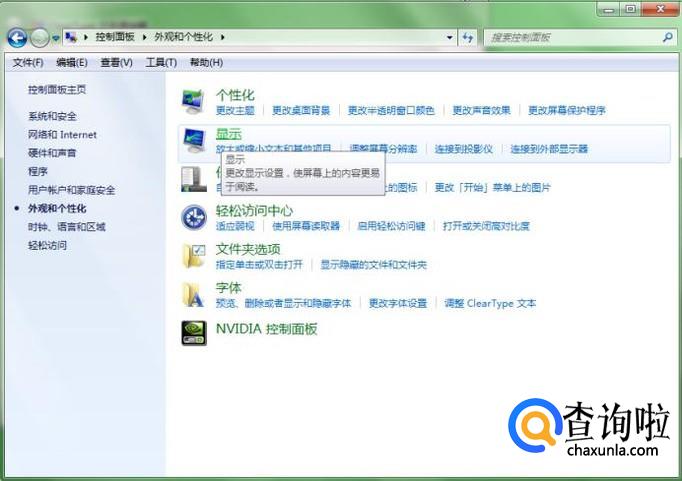This screenshot has width=682, height=481.
Task: Click 连接到投影仪 link
Action: (464, 149)
